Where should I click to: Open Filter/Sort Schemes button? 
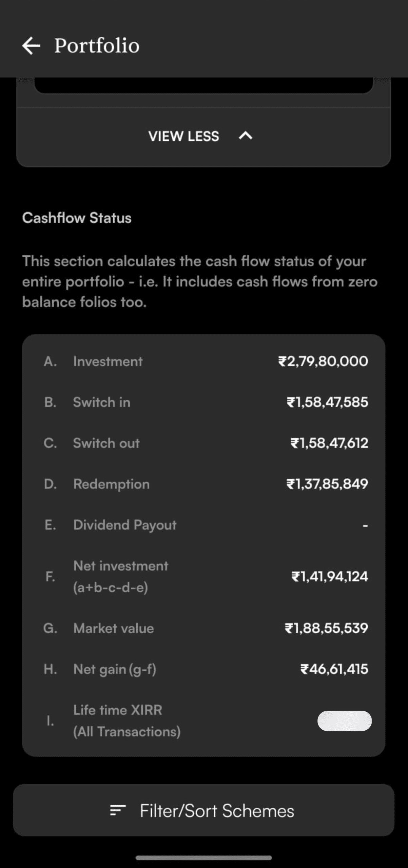203,810
